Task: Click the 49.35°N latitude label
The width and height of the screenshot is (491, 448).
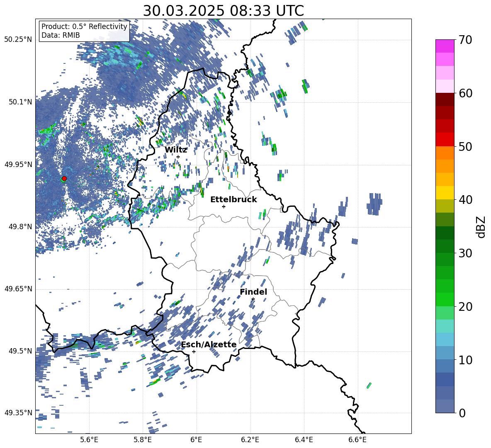Action: [18, 413]
